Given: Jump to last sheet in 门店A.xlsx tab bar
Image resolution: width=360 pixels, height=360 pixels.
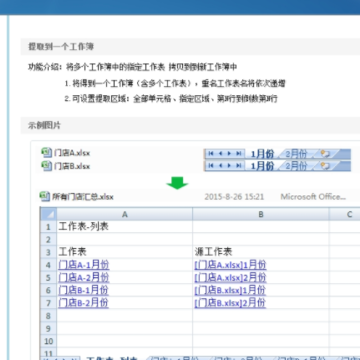Looking at the screenshot, I should [238, 153].
